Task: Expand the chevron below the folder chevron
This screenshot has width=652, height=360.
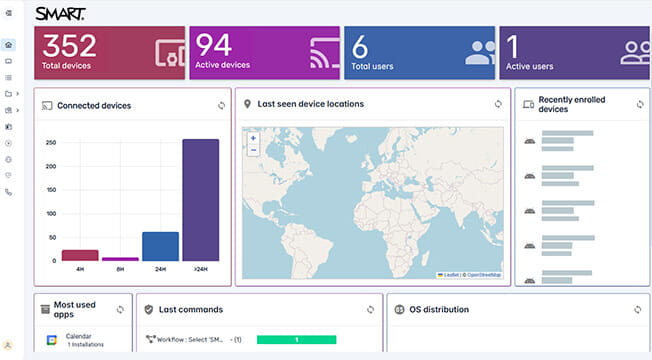Action: (17, 110)
